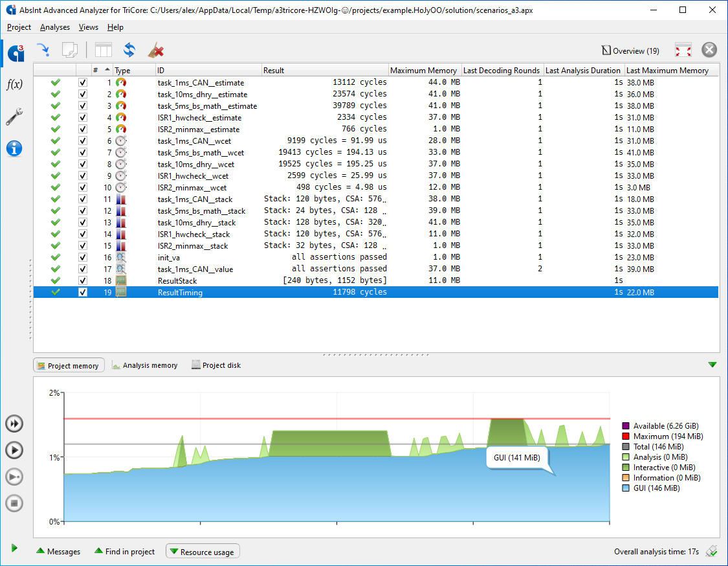This screenshot has width=728, height=566.
Task: Sort by the Type column header
Action: click(x=134, y=70)
